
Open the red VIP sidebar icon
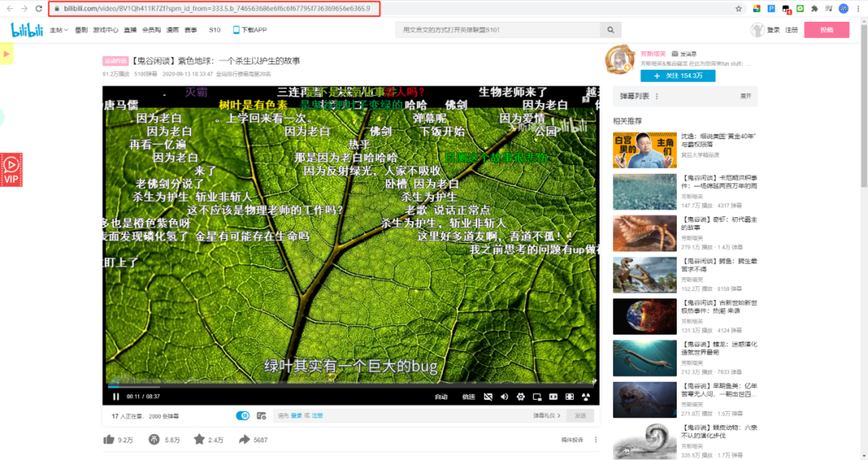point(11,170)
